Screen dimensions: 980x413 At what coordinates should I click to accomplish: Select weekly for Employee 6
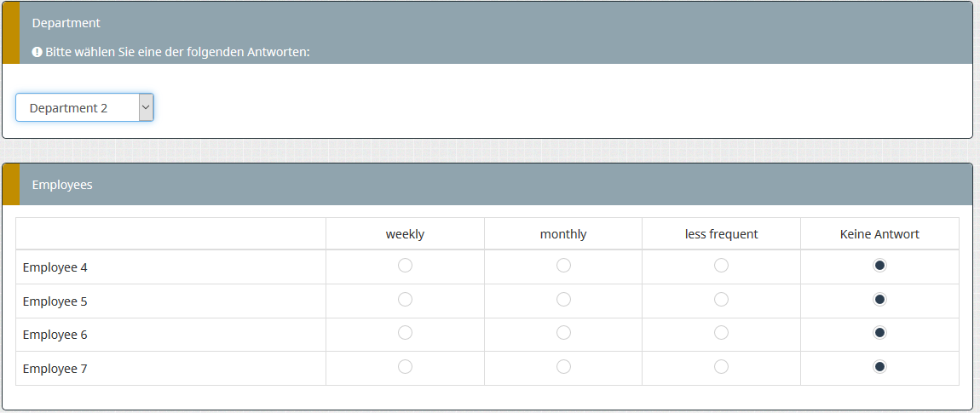(405, 333)
